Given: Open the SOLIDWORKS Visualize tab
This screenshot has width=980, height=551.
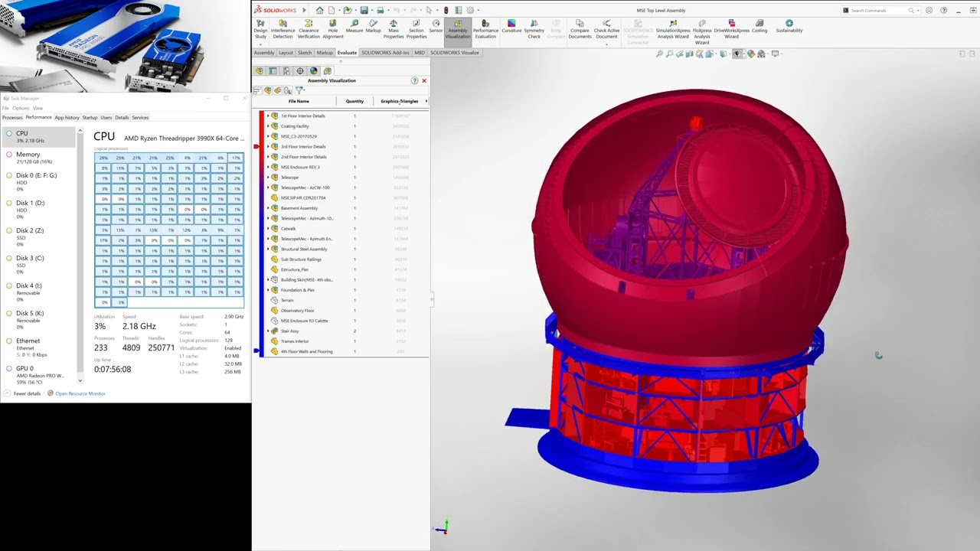Looking at the screenshot, I should (x=455, y=53).
